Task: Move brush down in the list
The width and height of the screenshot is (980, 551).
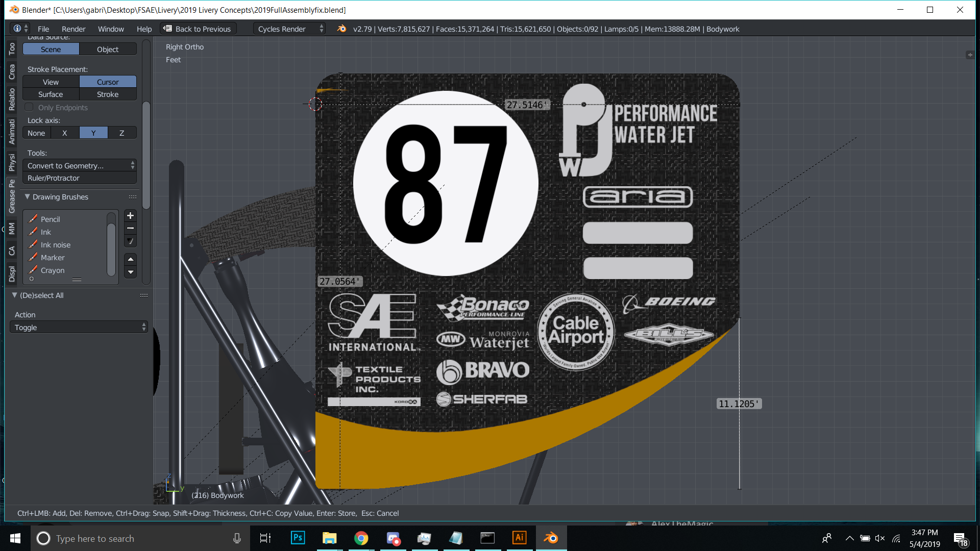Action: [130, 272]
